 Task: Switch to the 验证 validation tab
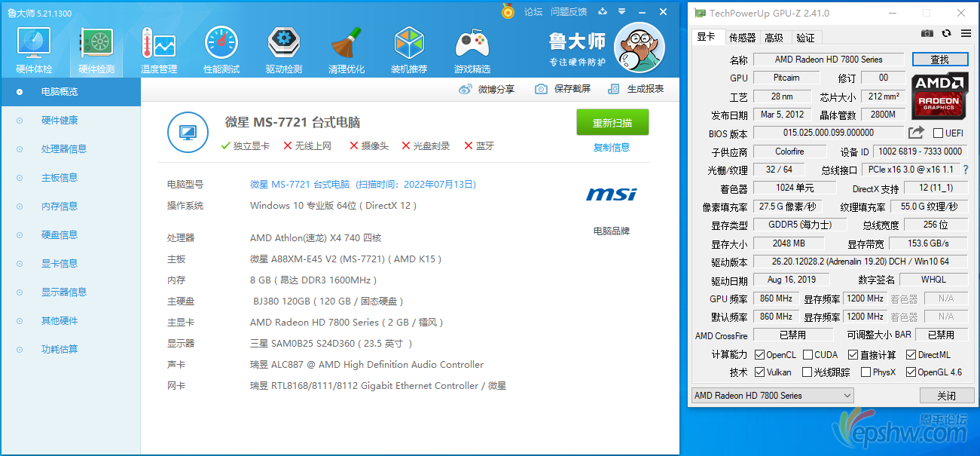(x=805, y=38)
